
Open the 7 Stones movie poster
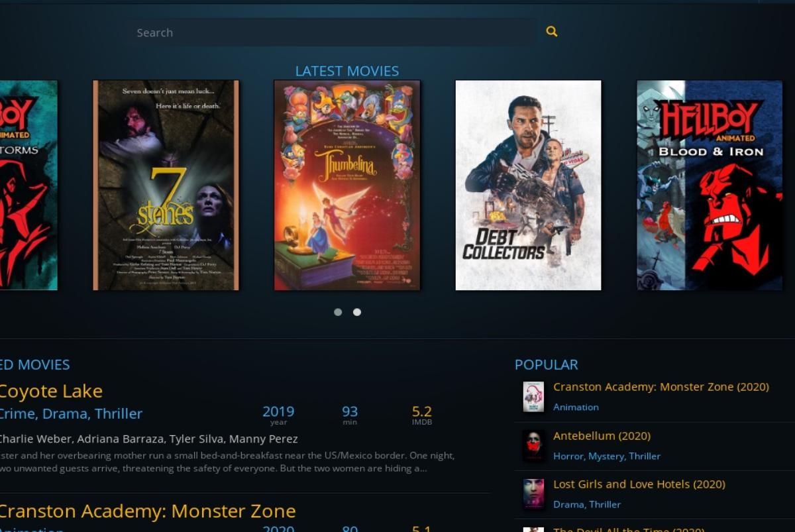[166, 185]
